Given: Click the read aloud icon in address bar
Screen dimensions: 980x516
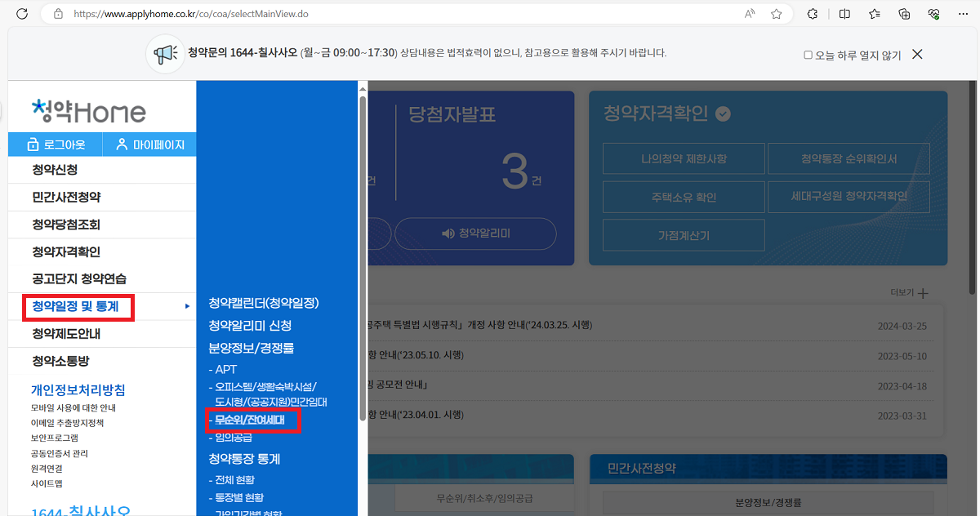Looking at the screenshot, I should click(749, 13).
